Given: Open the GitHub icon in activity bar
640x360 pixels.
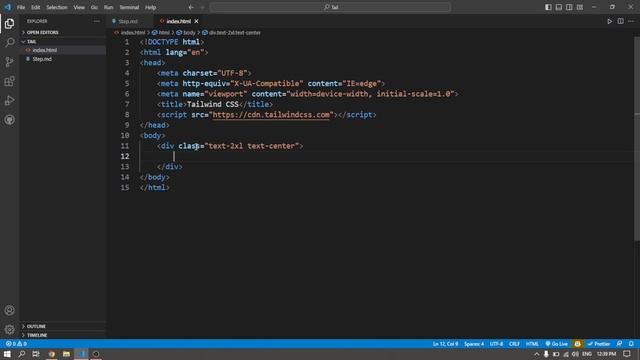Looking at the screenshot, I should [9, 120].
